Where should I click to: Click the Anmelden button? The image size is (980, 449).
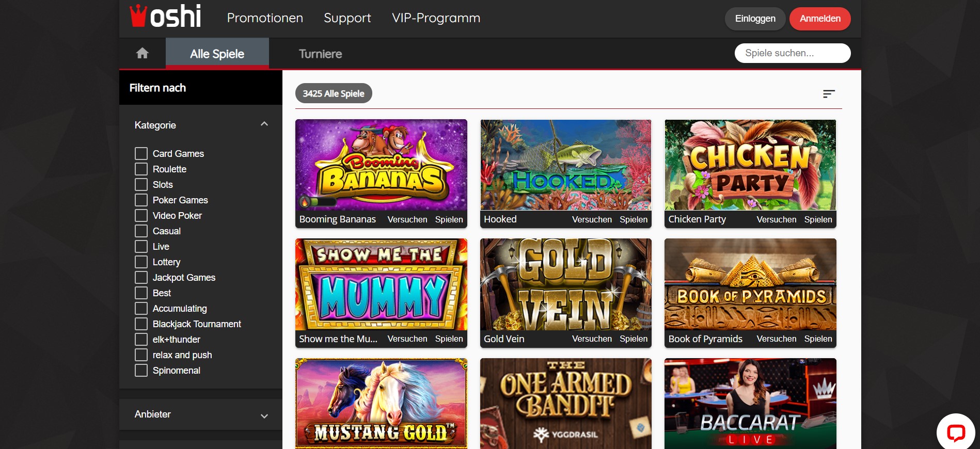tap(820, 19)
